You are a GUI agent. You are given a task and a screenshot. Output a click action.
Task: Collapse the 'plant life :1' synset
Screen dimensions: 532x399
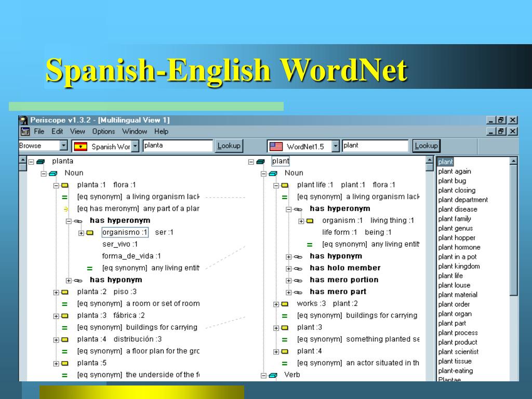276,185
